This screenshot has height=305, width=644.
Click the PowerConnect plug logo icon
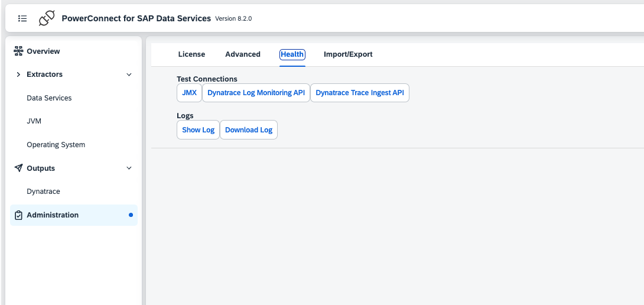click(x=47, y=18)
